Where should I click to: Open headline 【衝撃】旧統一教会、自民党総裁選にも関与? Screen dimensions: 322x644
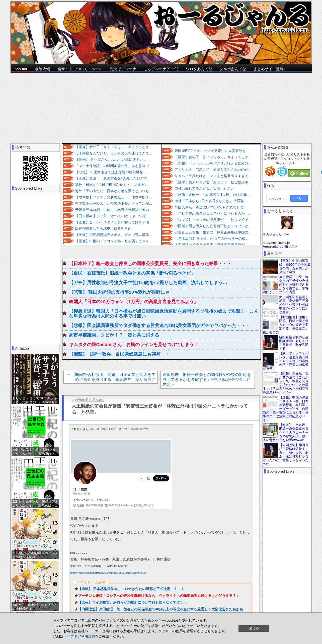[121, 354]
